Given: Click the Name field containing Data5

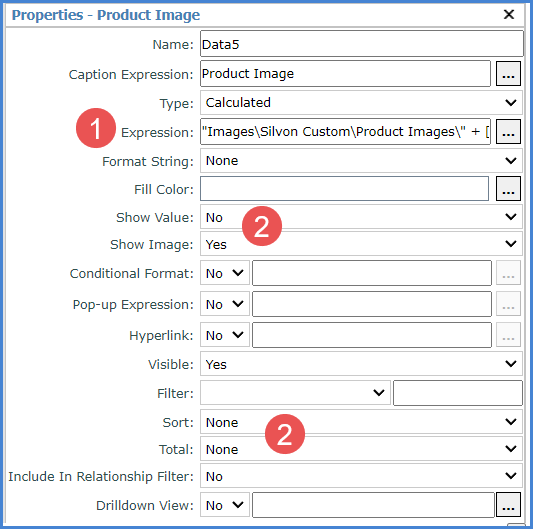Looking at the screenshot, I should pos(362,44).
